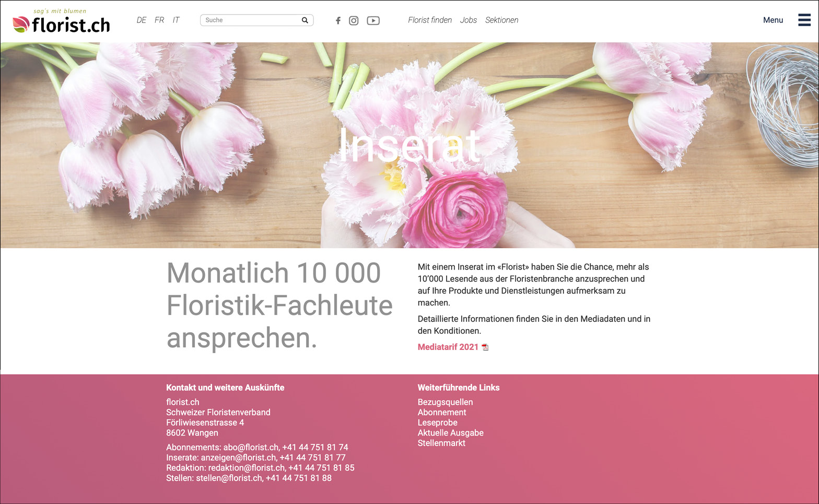Click the stellen@florist.ch email address
This screenshot has height=504, width=819.
pos(229,478)
